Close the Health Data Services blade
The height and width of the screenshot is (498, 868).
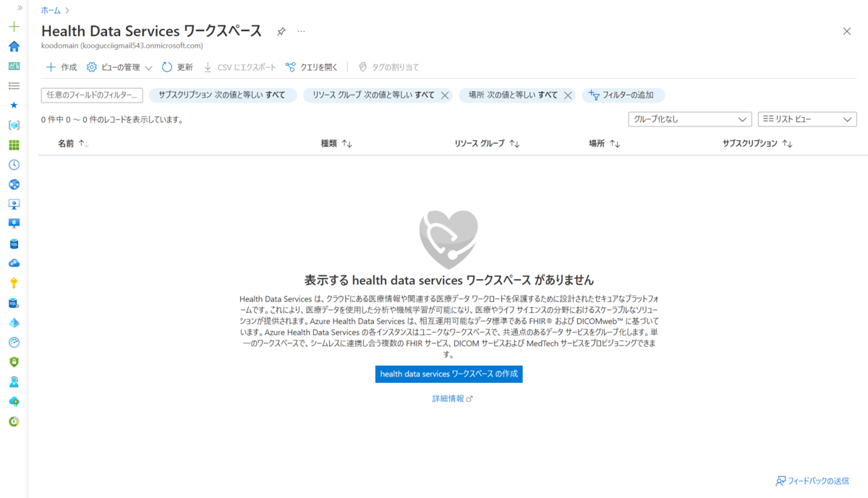847,31
